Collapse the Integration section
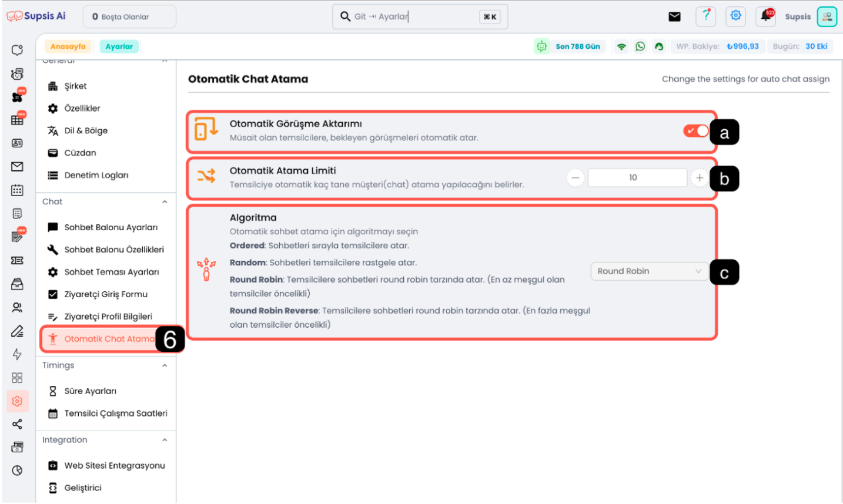Viewport: 843px width, 504px height. click(x=165, y=440)
